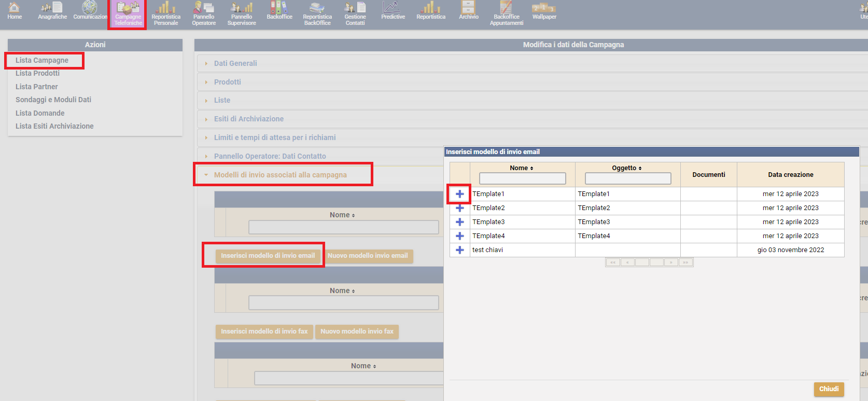This screenshot has width=868, height=401.
Task: Add TEmplate1 with its plus icon
Action: (460, 194)
